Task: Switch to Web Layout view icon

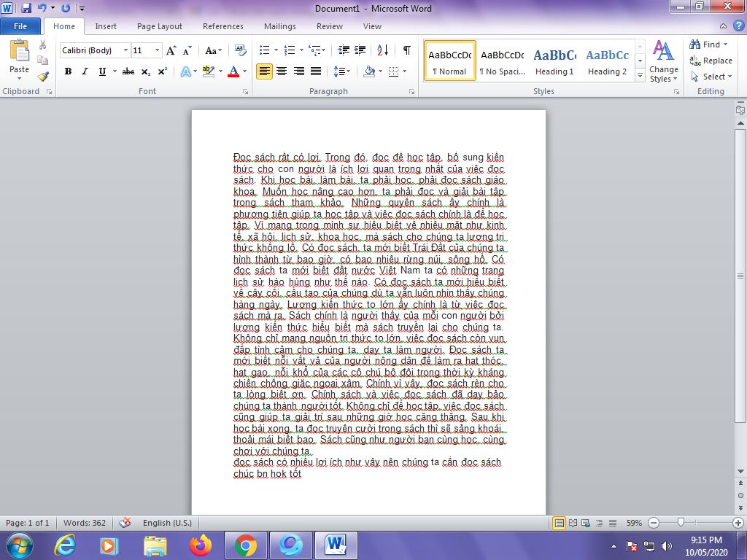Action: pos(586,523)
